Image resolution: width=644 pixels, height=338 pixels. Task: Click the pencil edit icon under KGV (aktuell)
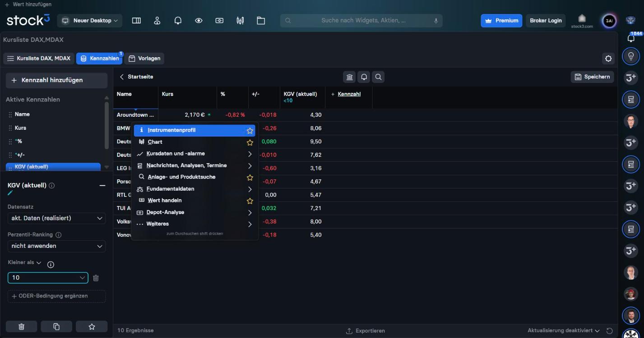[x=10, y=193]
